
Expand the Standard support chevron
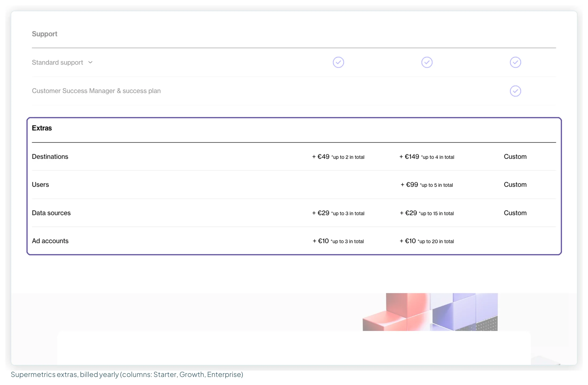click(x=90, y=62)
